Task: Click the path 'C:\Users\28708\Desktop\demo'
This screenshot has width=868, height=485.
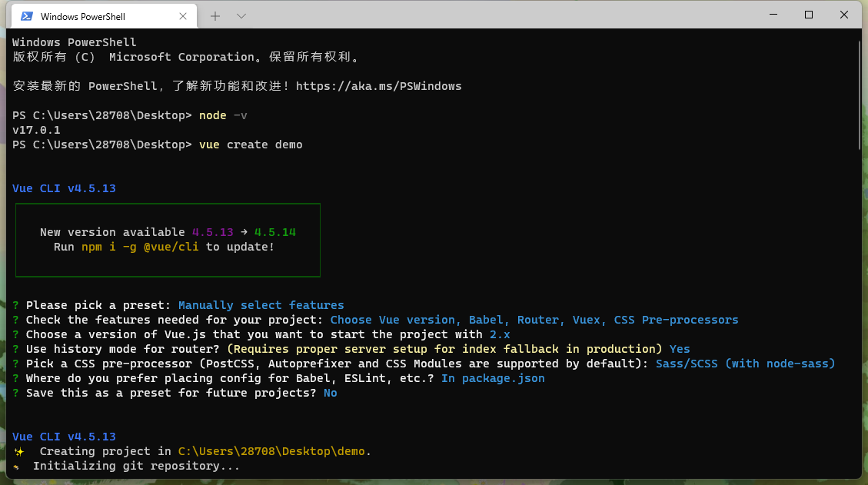Action: tap(271, 451)
